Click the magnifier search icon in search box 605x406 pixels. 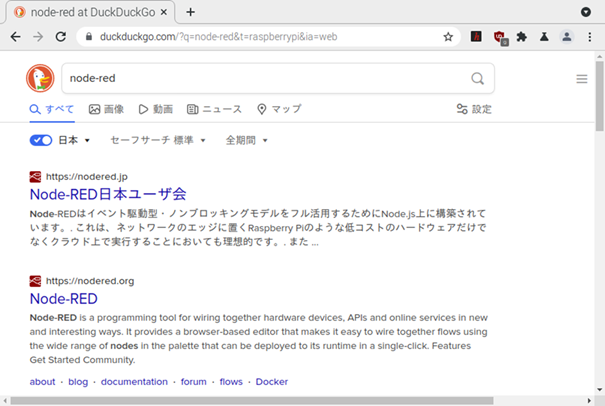click(478, 79)
